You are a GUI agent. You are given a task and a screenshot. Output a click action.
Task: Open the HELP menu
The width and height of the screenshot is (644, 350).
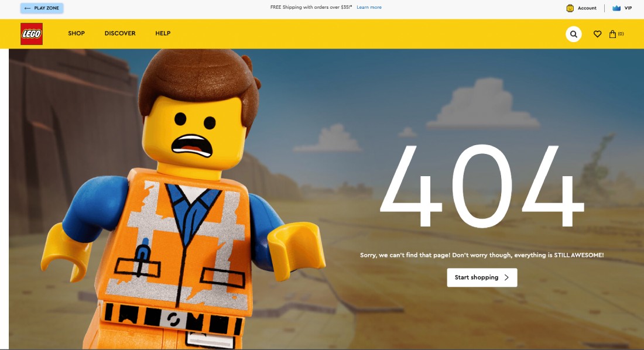(x=163, y=33)
